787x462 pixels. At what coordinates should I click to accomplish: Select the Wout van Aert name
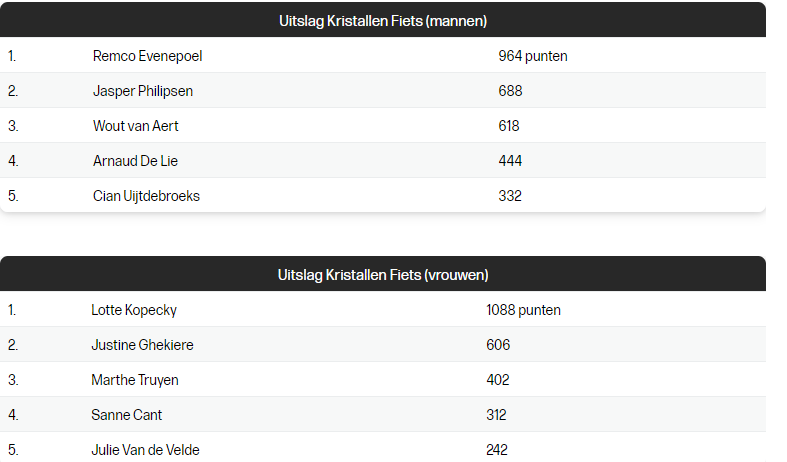tap(136, 126)
